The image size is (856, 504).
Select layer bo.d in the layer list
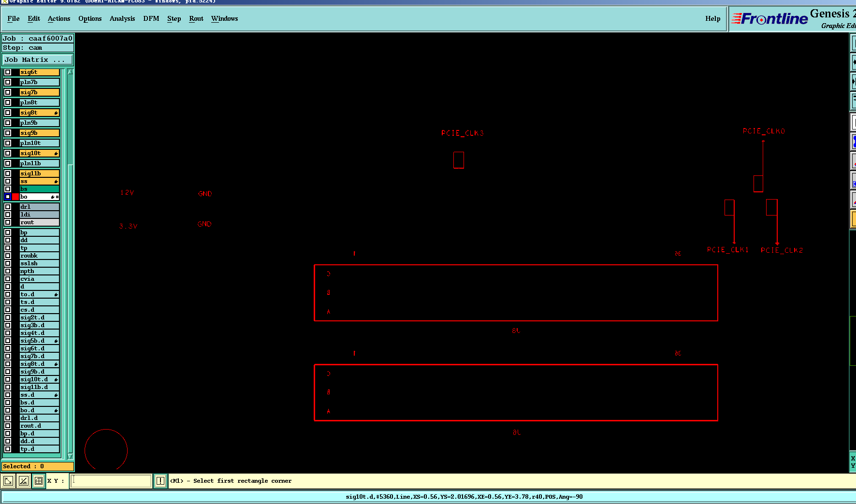39,411
